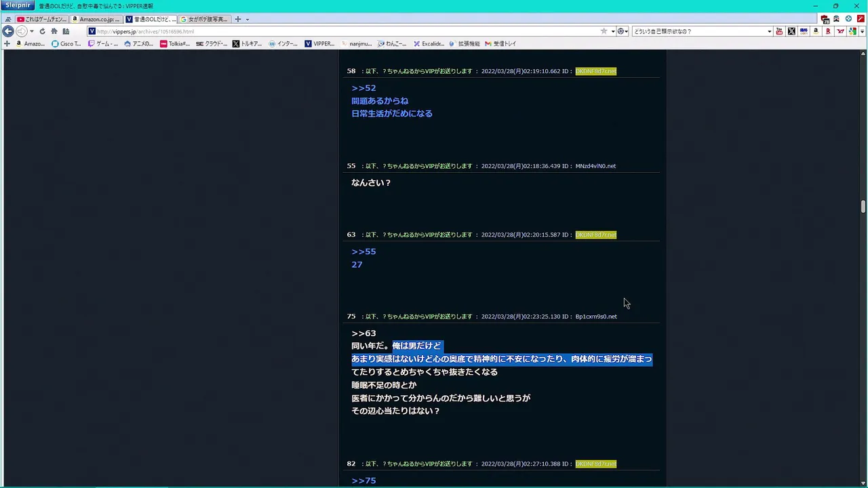Open Gmail 受信トレイ bookmark
The height and width of the screenshot is (488, 868).
[500, 43]
